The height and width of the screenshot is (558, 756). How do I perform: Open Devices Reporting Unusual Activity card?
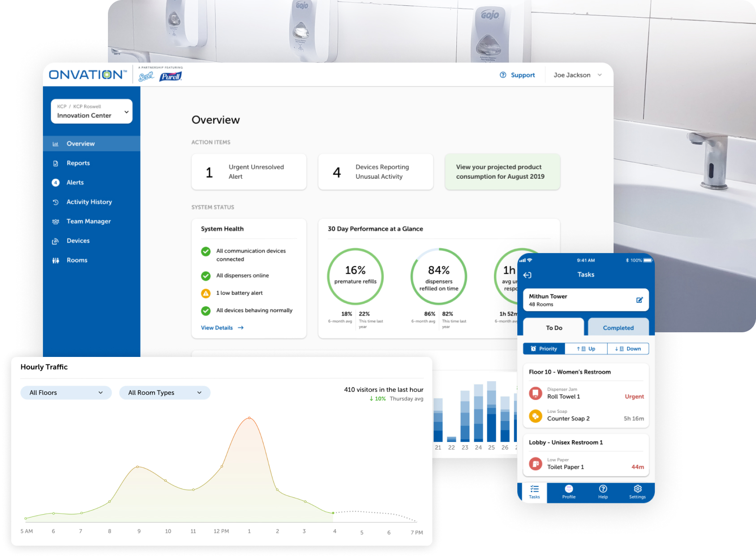[x=376, y=172]
